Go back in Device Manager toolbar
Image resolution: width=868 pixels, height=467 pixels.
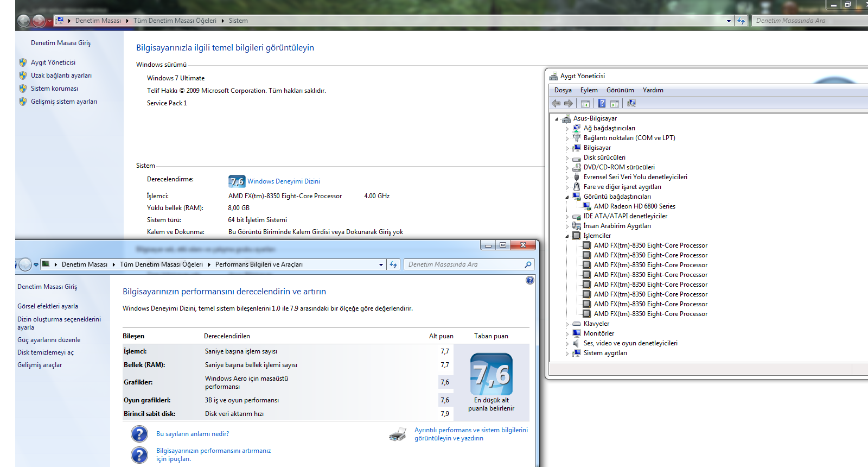tap(556, 103)
